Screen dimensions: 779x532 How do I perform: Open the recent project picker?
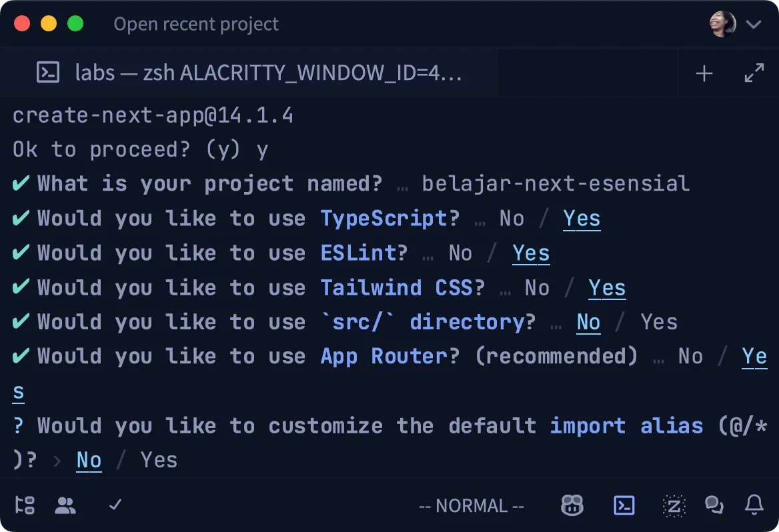(196, 24)
